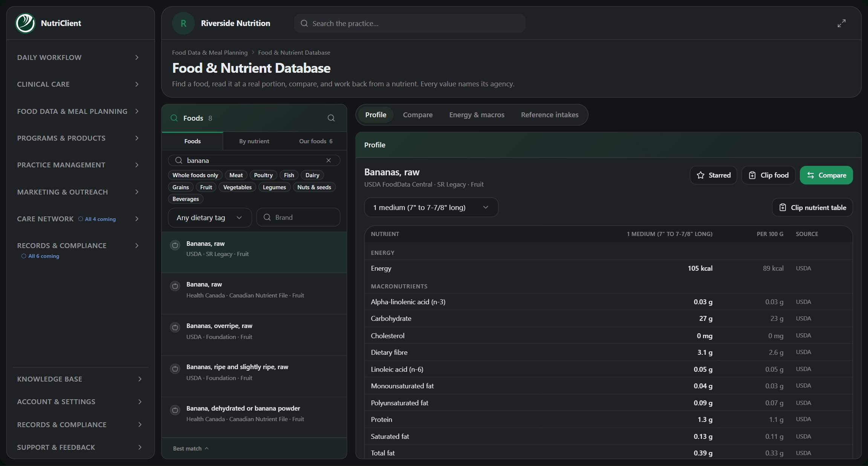868x466 pixels.
Task: Expand the Care Network sidebar section
Action: 78,219
